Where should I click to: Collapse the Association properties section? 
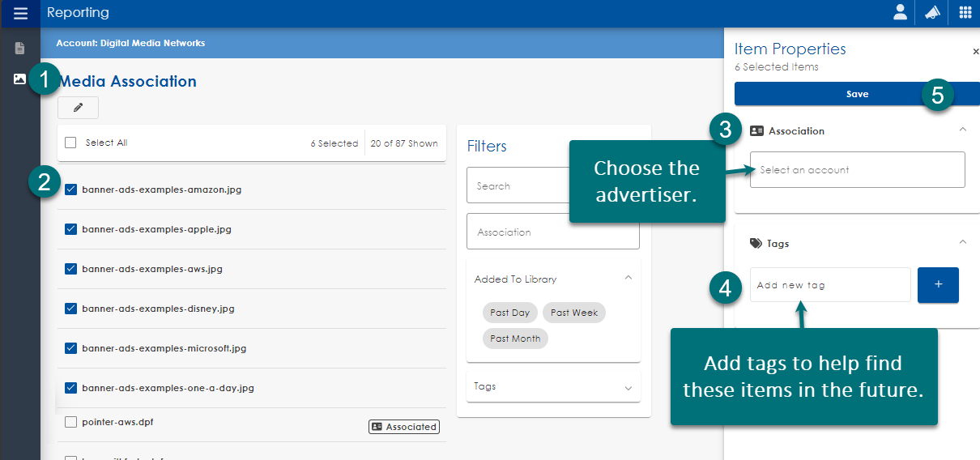962,130
